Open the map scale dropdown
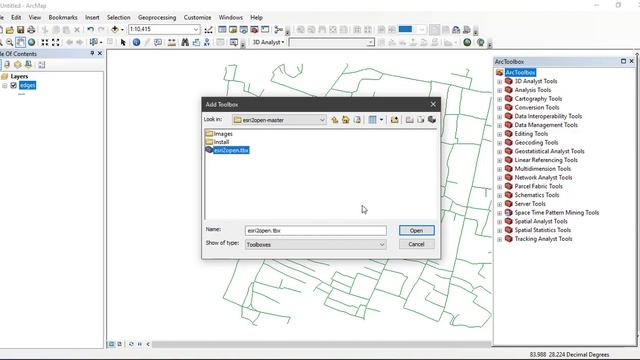Screen dimensions: 640x360 (x=196, y=29)
